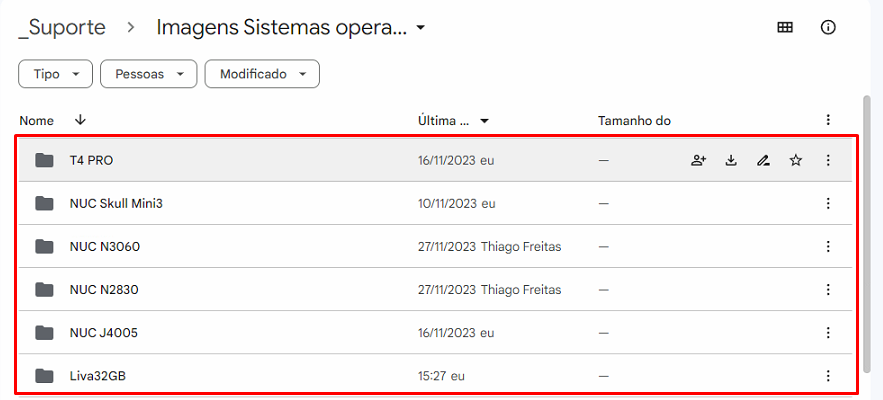Click 16/11/2023 eu in T4 PRO row
883x400 pixels.
point(456,161)
